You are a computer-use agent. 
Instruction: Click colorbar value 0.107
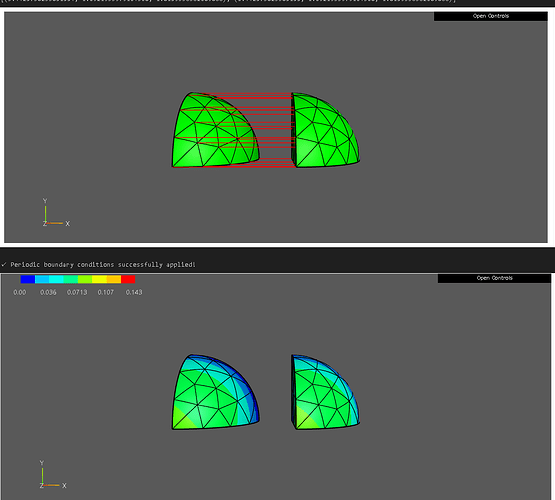click(106, 292)
